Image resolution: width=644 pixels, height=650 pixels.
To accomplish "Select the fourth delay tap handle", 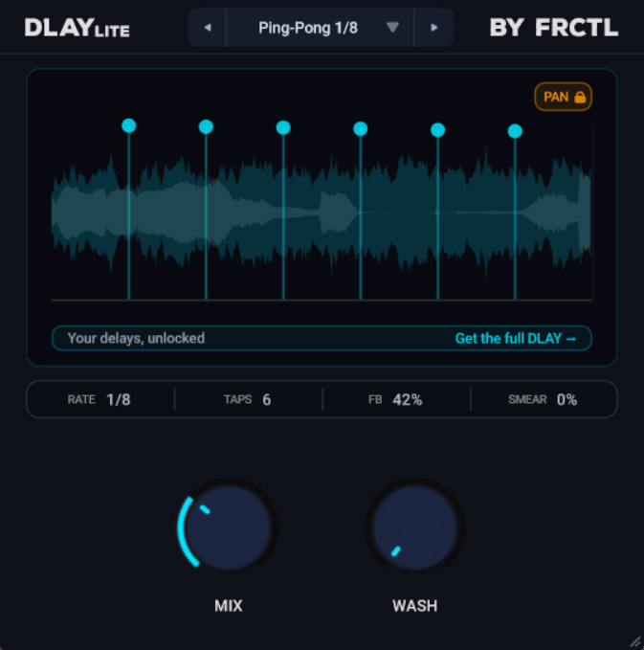I will pos(361,129).
